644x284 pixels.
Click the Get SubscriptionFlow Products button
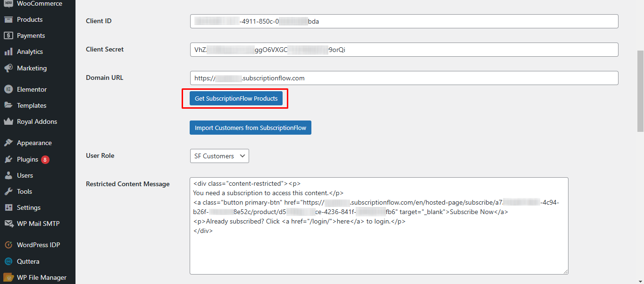[x=236, y=99]
